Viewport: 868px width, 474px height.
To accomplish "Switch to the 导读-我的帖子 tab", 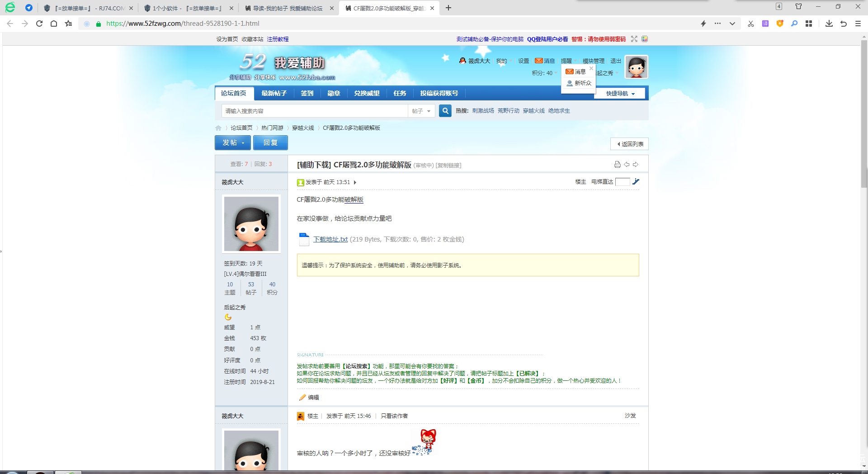I will (288, 8).
